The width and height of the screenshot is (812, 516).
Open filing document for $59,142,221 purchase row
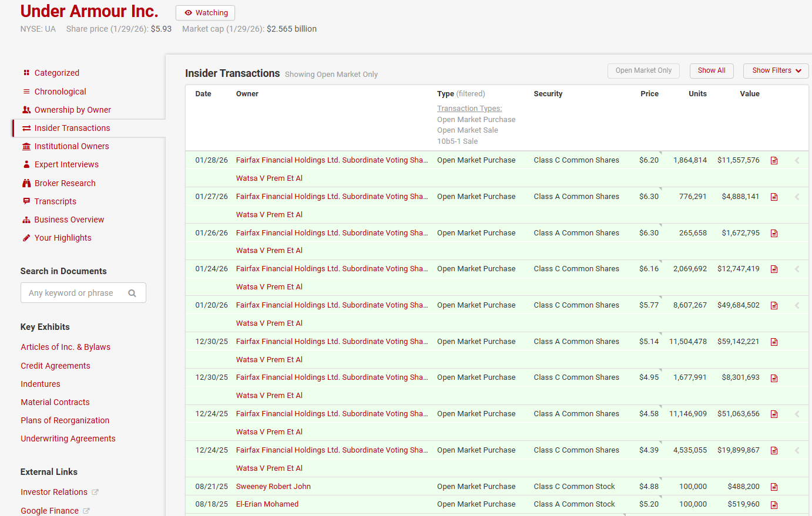click(x=774, y=342)
